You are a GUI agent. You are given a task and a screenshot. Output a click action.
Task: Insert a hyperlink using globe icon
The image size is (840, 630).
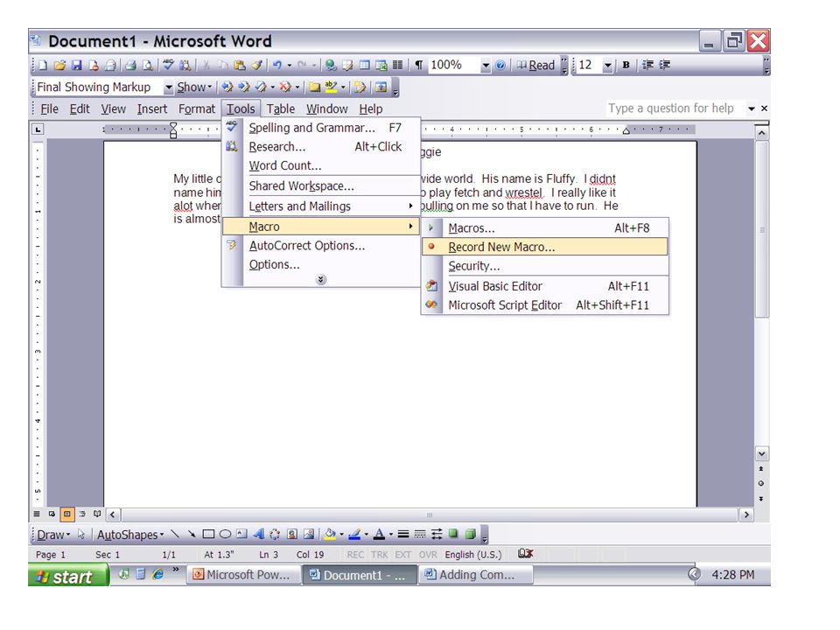click(331, 66)
